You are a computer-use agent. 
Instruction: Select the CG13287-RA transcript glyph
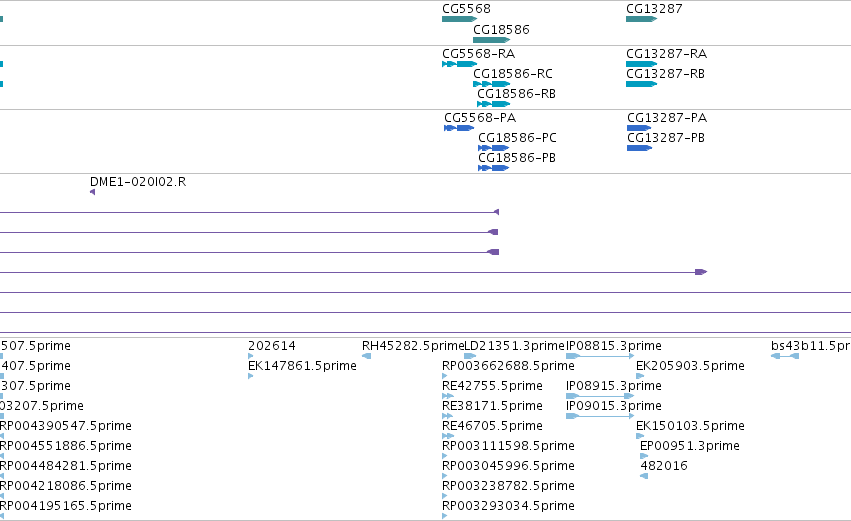click(641, 64)
